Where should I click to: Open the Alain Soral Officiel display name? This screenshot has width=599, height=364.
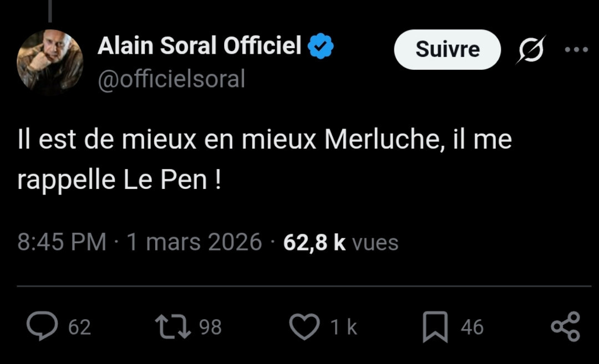point(199,47)
